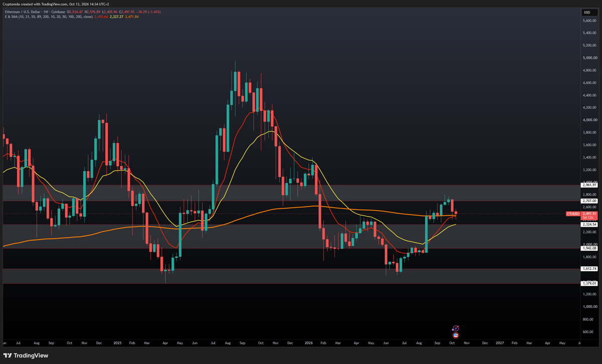Click the 4,000.00 price scale value

(x=589, y=120)
